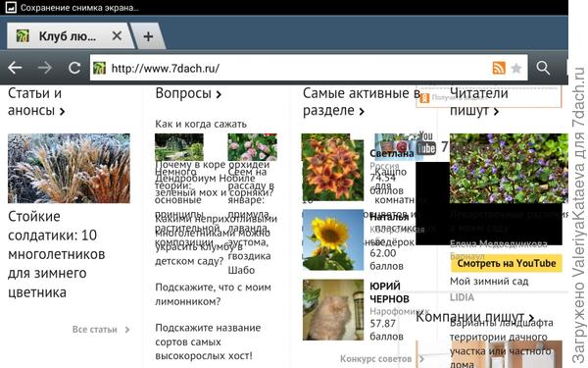This screenshot has width=588, height=368.
Task: Open "Самые активные в разделе" heading
Action: [x=362, y=102]
